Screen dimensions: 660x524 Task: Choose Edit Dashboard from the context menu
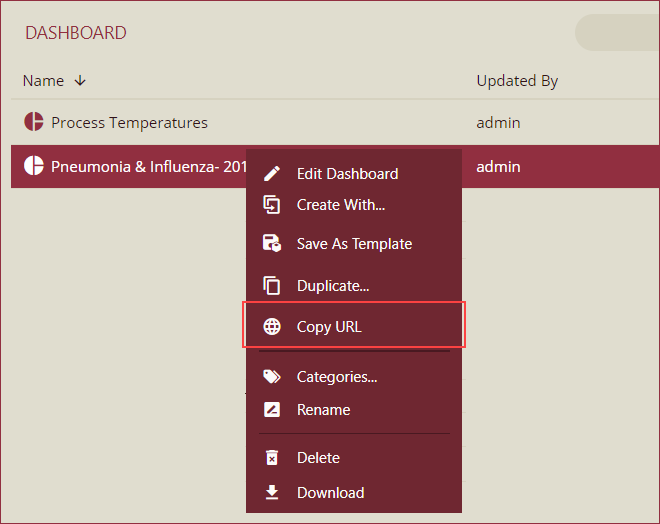(354, 173)
